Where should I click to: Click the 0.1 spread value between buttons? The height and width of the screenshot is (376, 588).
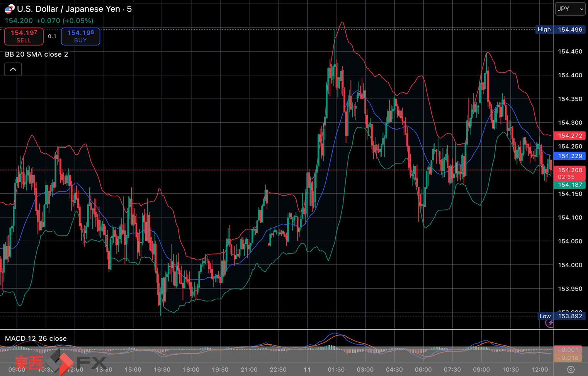click(52, 36)
